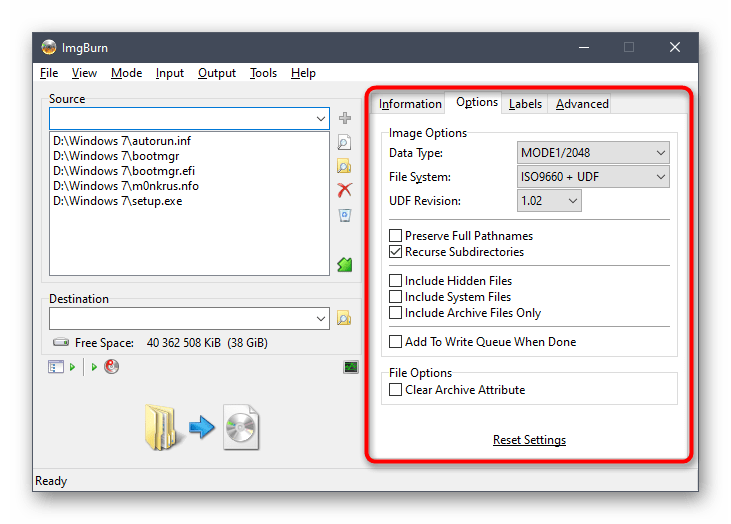Viewport: 731px width, 524px height.
Task: Open the Input menu
Action: 170,73
